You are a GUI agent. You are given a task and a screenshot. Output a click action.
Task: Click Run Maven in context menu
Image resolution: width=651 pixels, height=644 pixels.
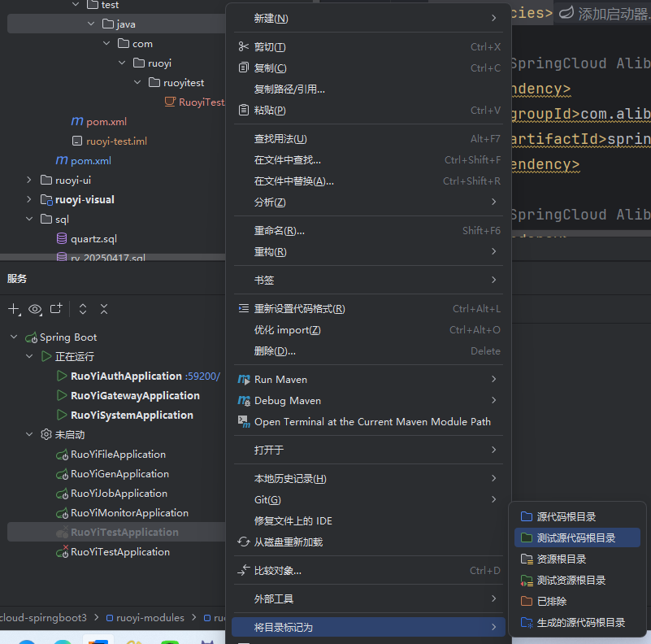[280, 380]
